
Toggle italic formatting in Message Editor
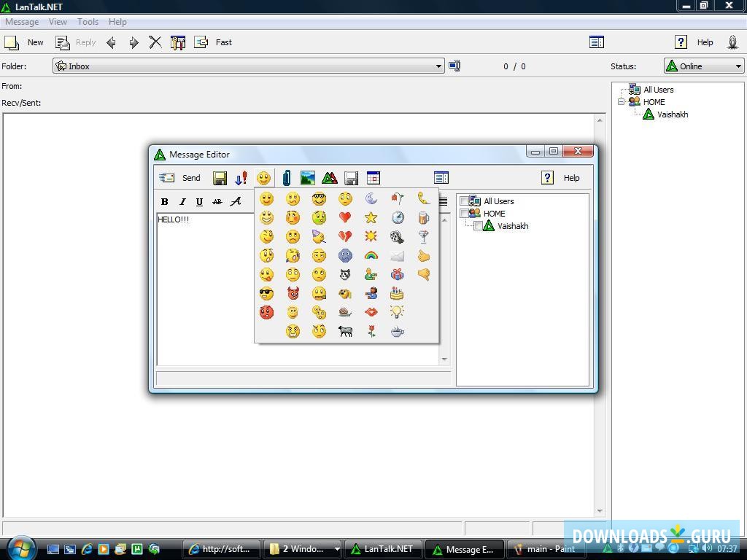[x=182, y=201]
